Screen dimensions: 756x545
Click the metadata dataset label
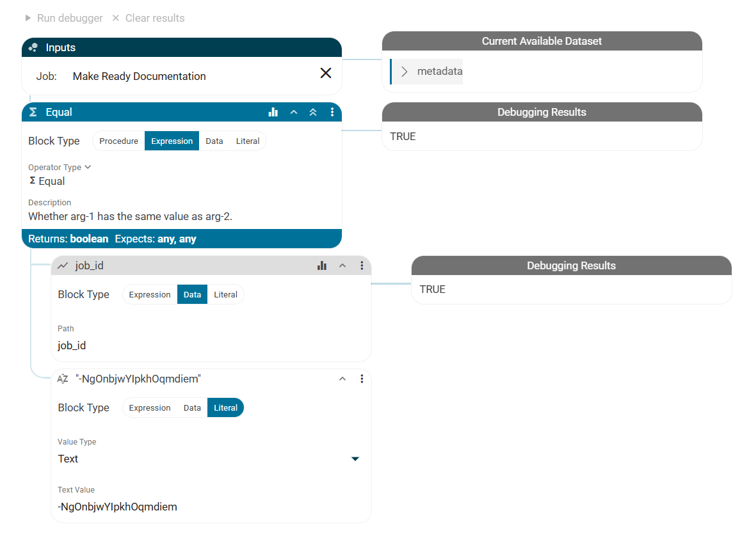coord(440,71)
